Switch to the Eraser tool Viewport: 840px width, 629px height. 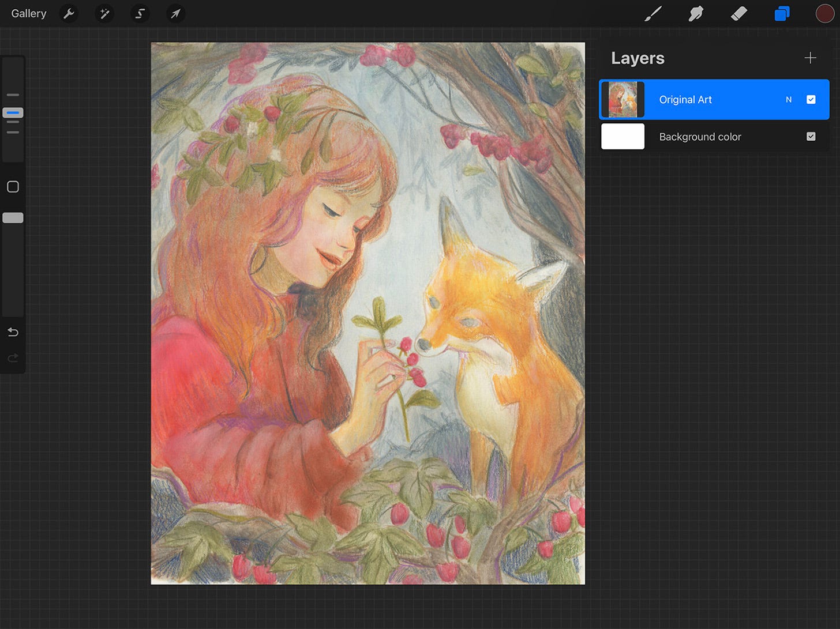coord(739,13)
